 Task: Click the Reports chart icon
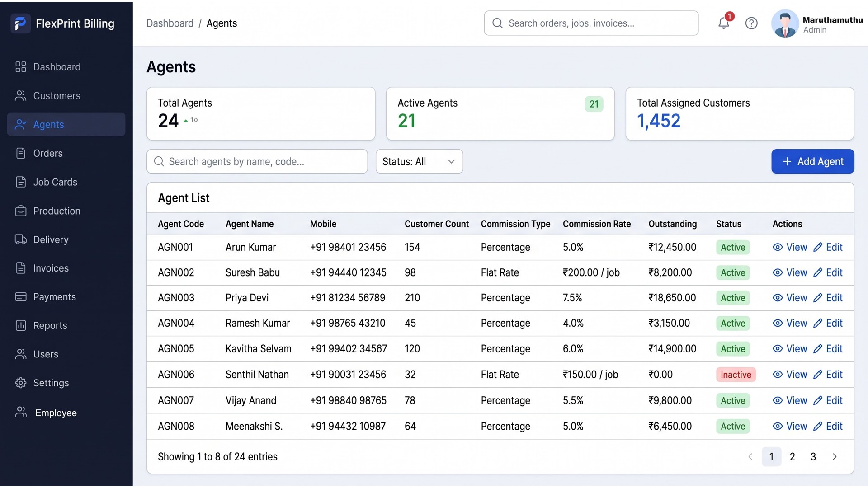coord(21,325)
